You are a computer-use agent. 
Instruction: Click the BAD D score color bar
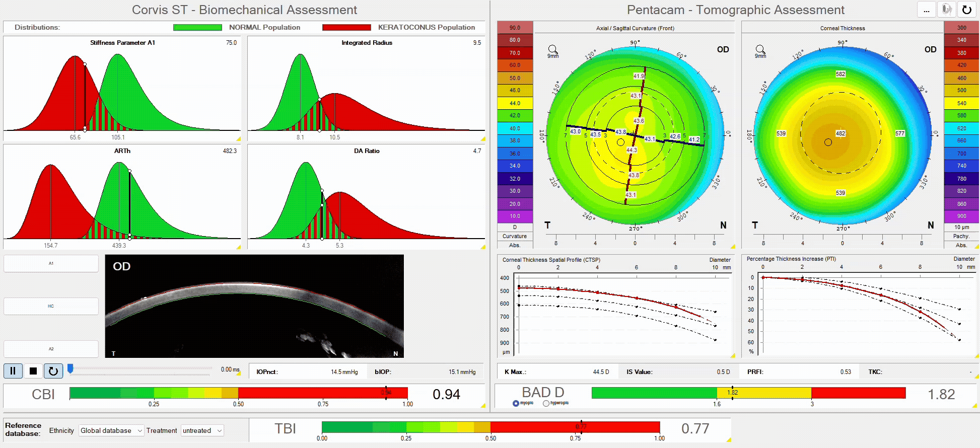tap(748, 393)
